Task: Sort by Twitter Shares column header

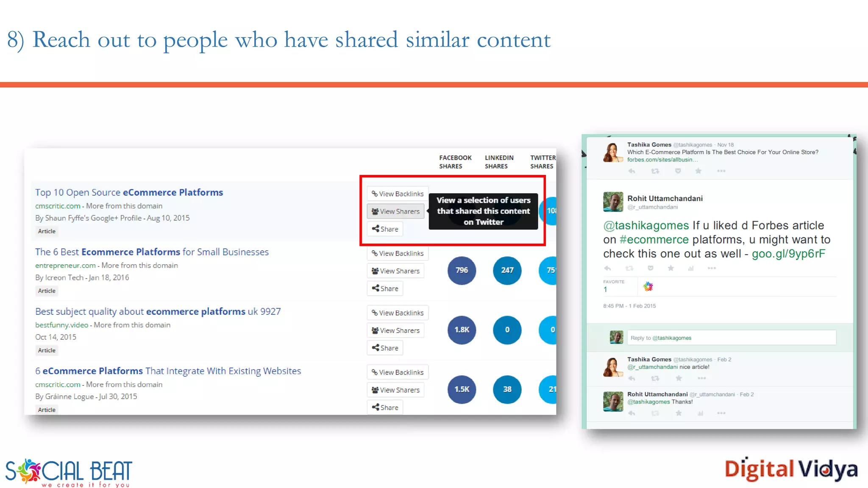Action: point(542,162)
